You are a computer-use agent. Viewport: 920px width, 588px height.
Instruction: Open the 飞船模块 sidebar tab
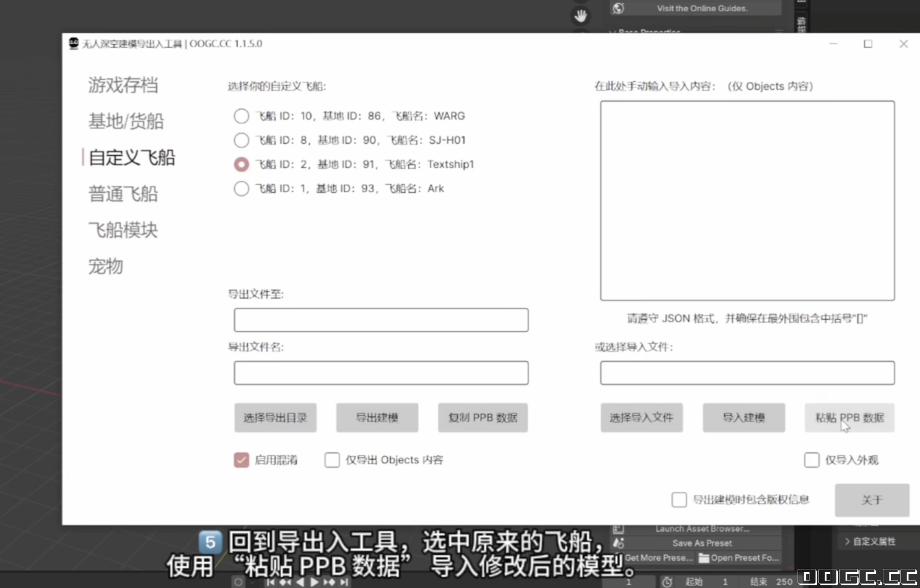123,230
